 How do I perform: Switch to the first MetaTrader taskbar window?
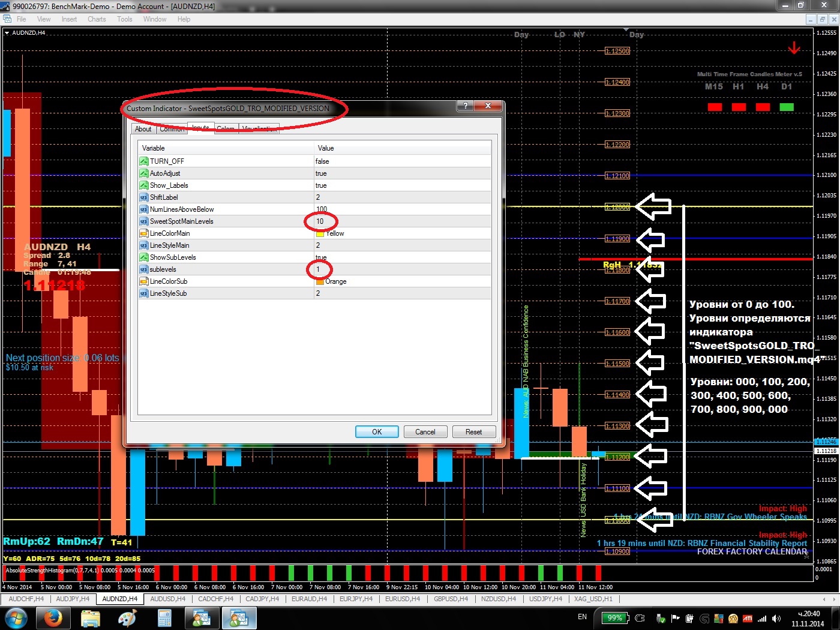(202, 618)
